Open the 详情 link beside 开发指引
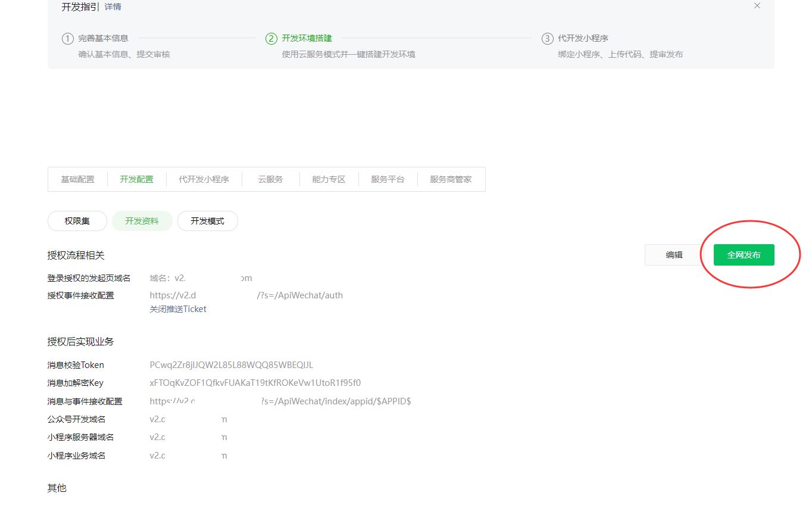The width and height of the screenshot is (812, 505). point(113,7)
